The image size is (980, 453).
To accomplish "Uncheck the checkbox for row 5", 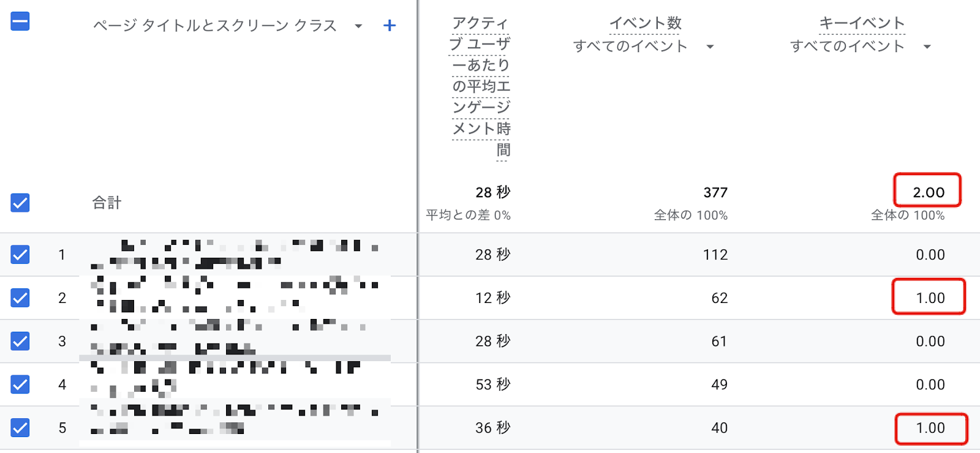I will pos(20,427).
